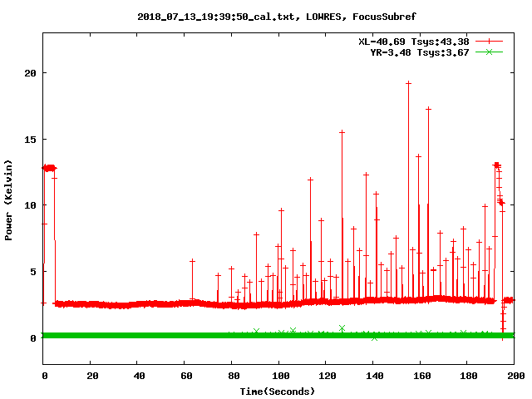The width and height of the screenshot is (532, 399).
Task: Click the x-axis tick label 200
Action: 516,376
